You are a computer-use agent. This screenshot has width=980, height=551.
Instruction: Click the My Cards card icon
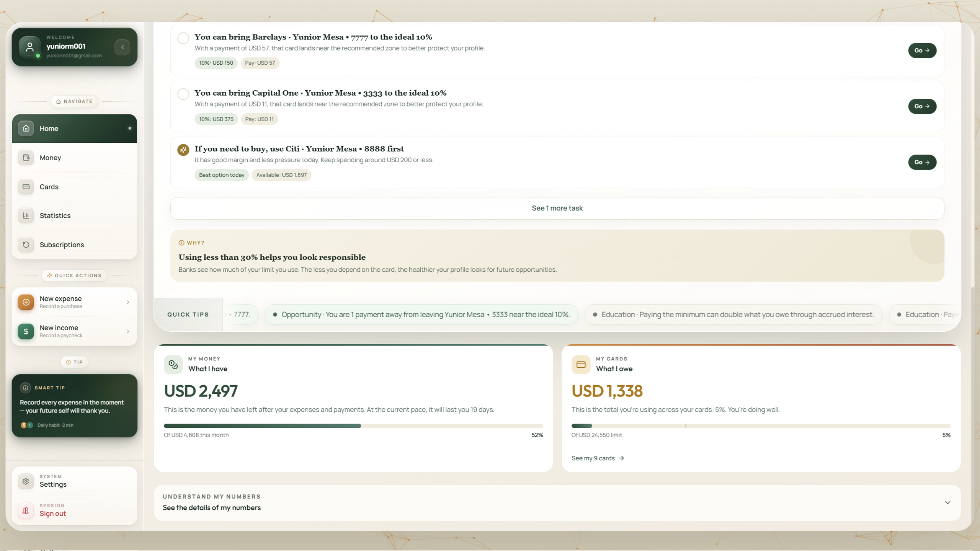click(581, 365)
